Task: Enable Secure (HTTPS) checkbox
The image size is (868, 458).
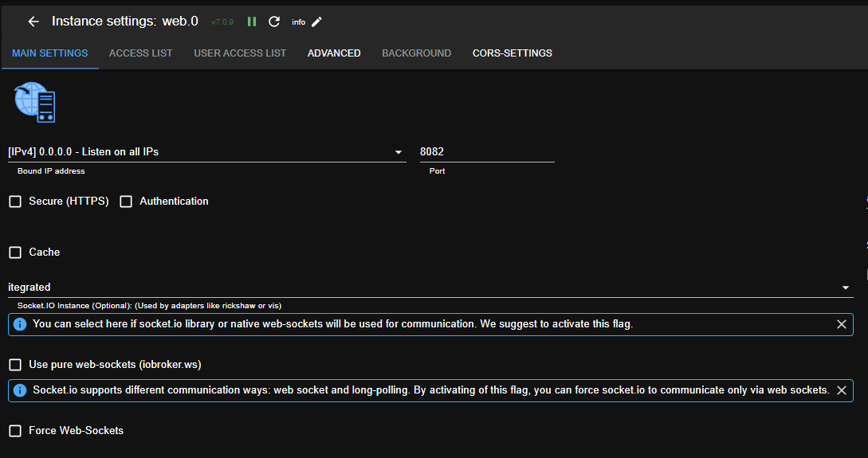Action: tap(15, 202)
